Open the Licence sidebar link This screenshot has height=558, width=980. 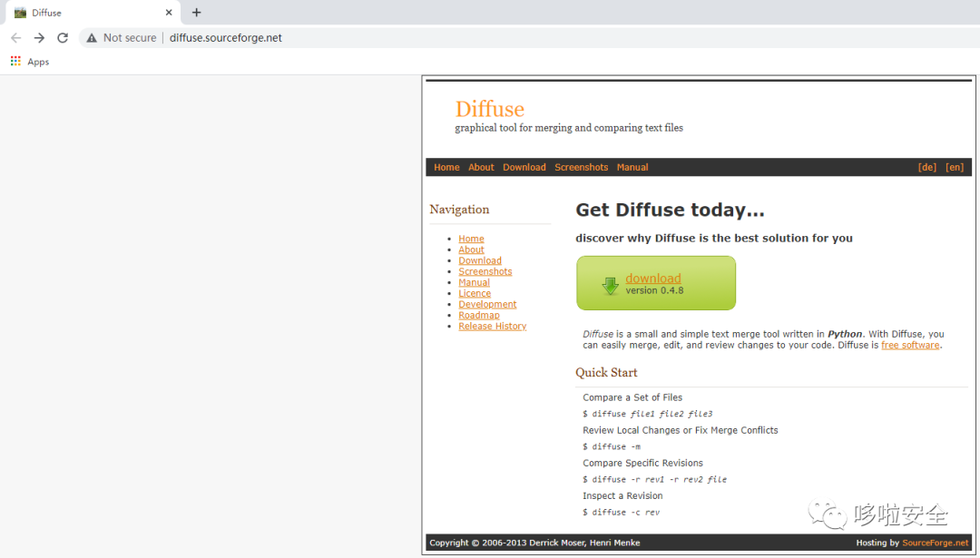click(x=475, y=293)
